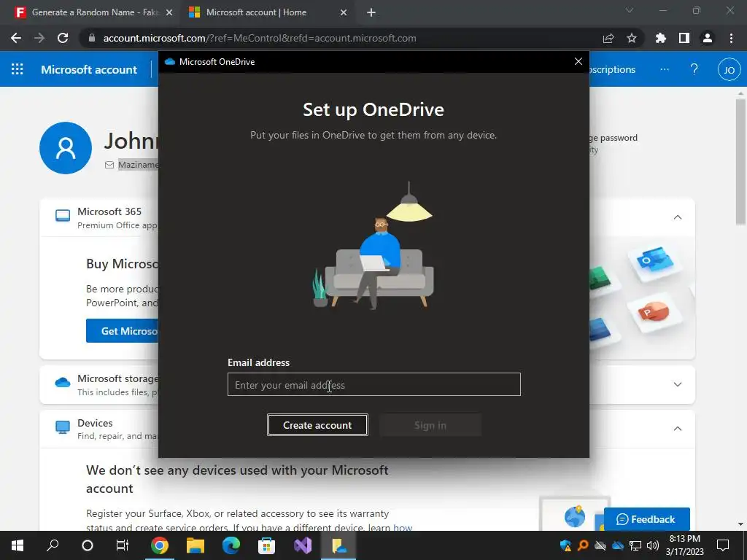Screen dimensions: 747x560
Task: Reload the page
Action: 63,38
